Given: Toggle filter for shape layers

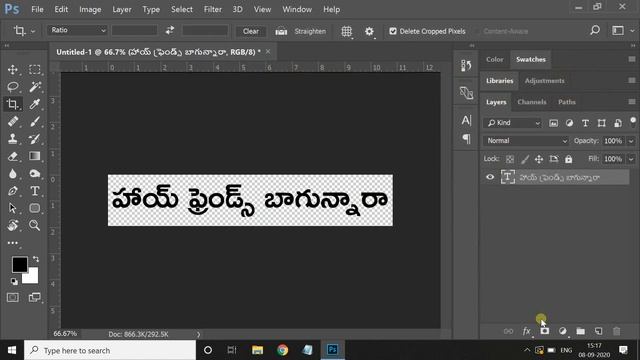Looking at the screenshot, I should [602, 123].
